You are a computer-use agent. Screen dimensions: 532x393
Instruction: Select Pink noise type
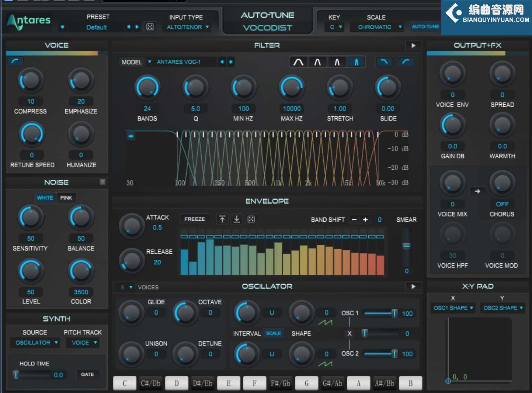point(66,198)
